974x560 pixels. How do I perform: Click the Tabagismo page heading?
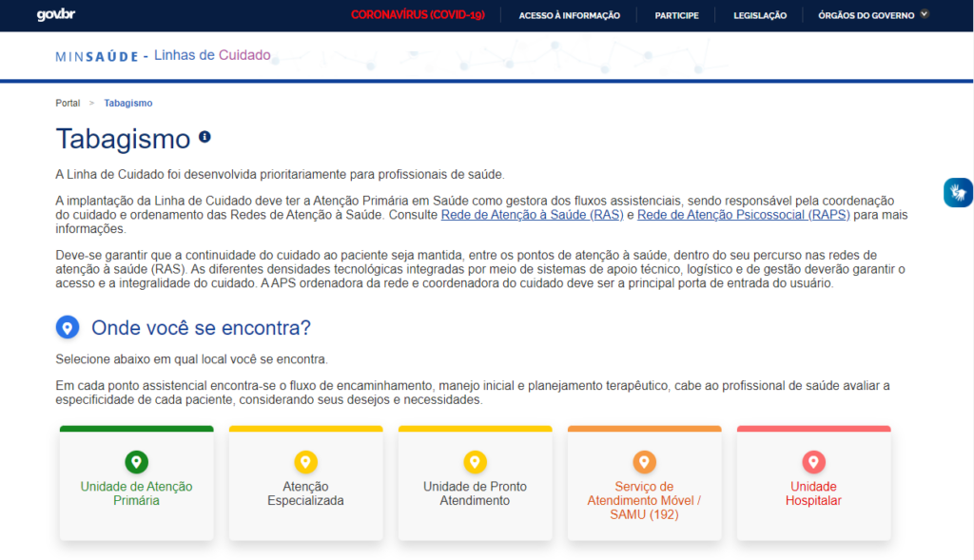coord(123,139)
